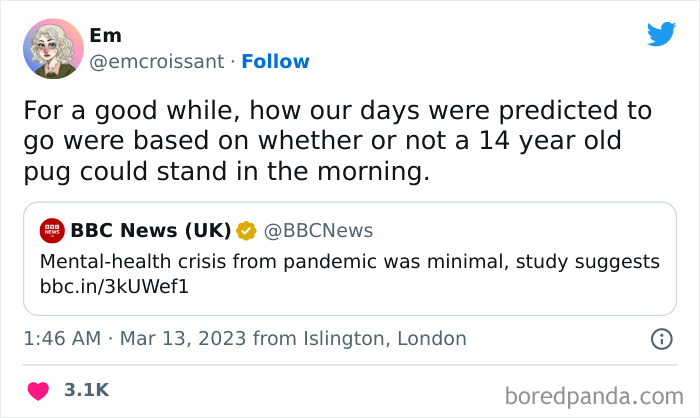Follow the @emcroissant account
This screenshot has width=700, height=418.
[x=275, y=61]
